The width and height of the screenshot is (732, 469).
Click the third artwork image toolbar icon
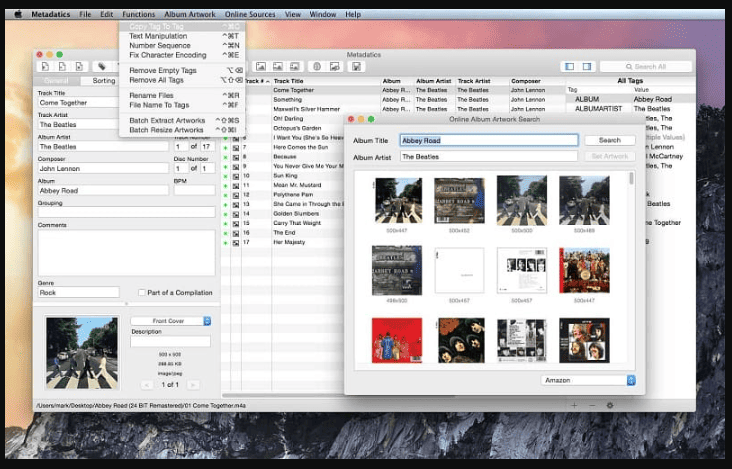tap(295, 67)
